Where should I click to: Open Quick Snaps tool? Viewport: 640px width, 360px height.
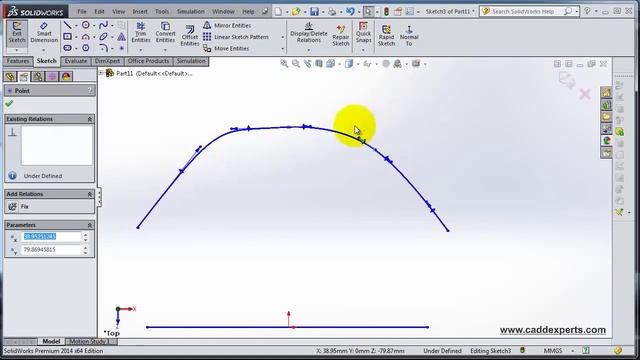click(x=363, y=32)
